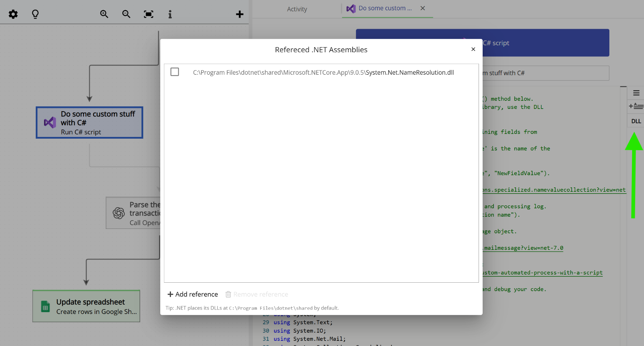Open the namevaluecollection documentation link
Screen dimensions: 644x346
[553, 190]
